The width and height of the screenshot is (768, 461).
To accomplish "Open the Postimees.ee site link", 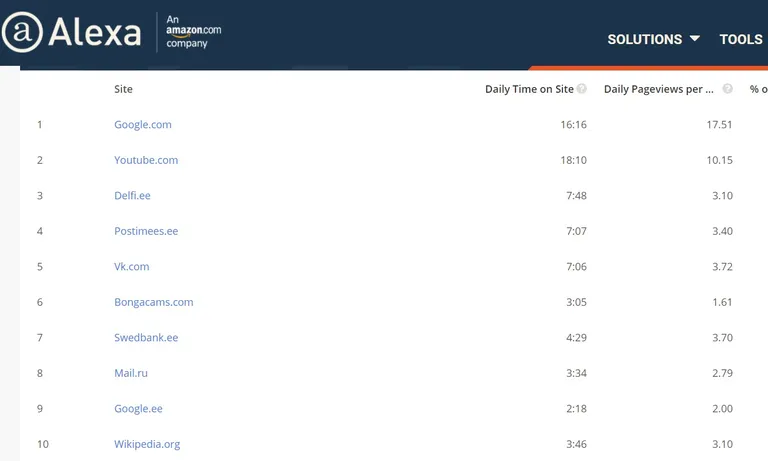I will click(146, 231).
